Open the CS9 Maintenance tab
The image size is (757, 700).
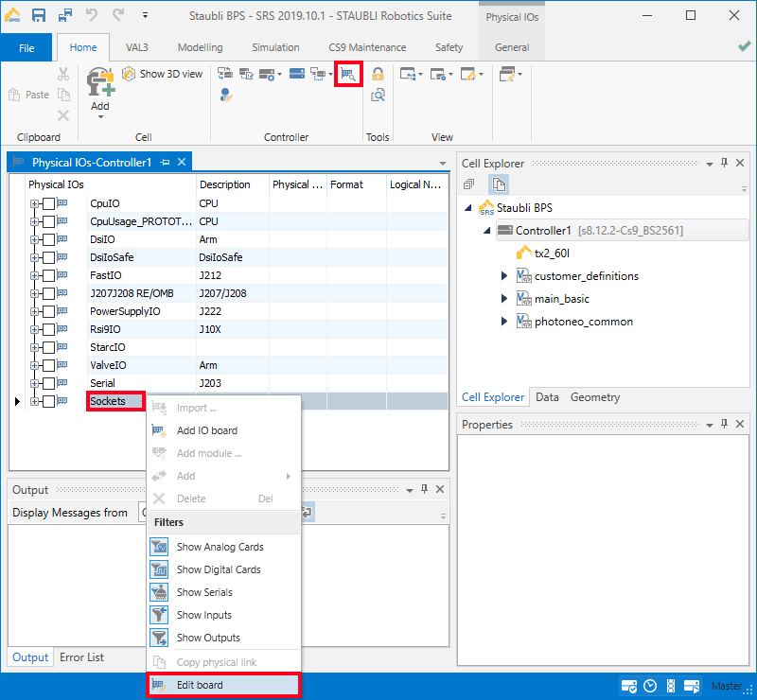[367, 47]
